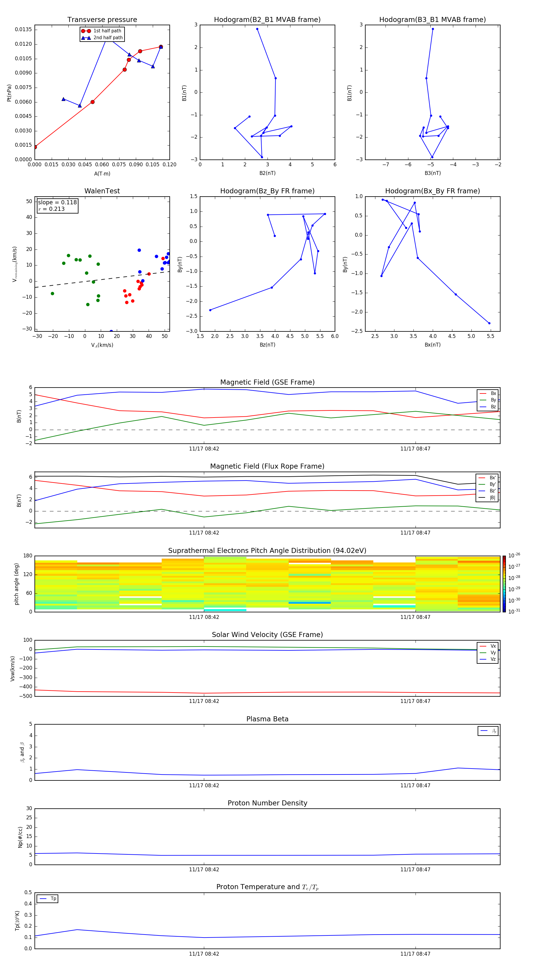Image resolution: width=535 pixels, height=980 pixels.
Task: Click the 'Np(#/cc)' axis label
Action: [x=20, y=837]
